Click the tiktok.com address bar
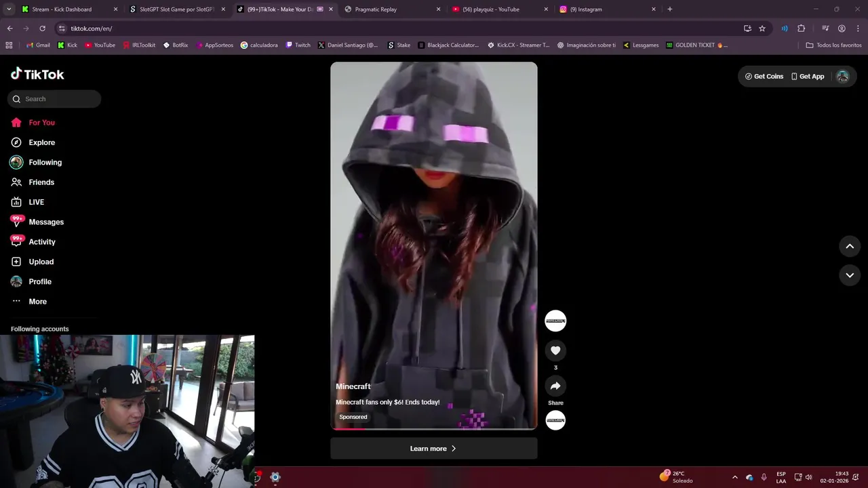Image resolution: width=868 pixels, height=488 pixels. (x=400, y=28)
